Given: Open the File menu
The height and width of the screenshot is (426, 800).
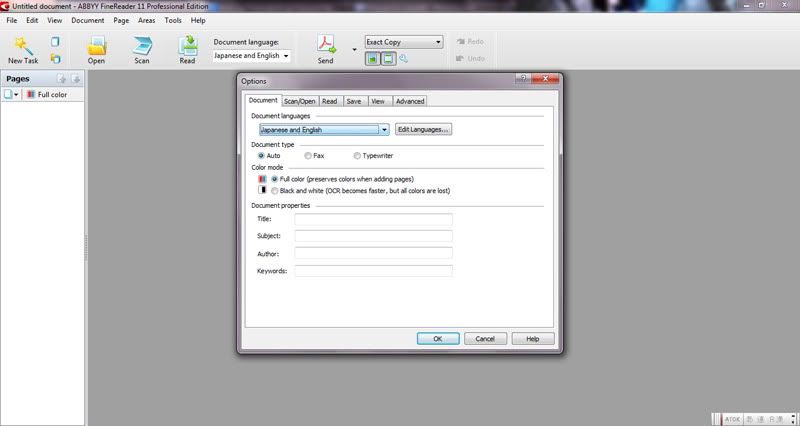Looking at the screenshot, I should point(11,20).
